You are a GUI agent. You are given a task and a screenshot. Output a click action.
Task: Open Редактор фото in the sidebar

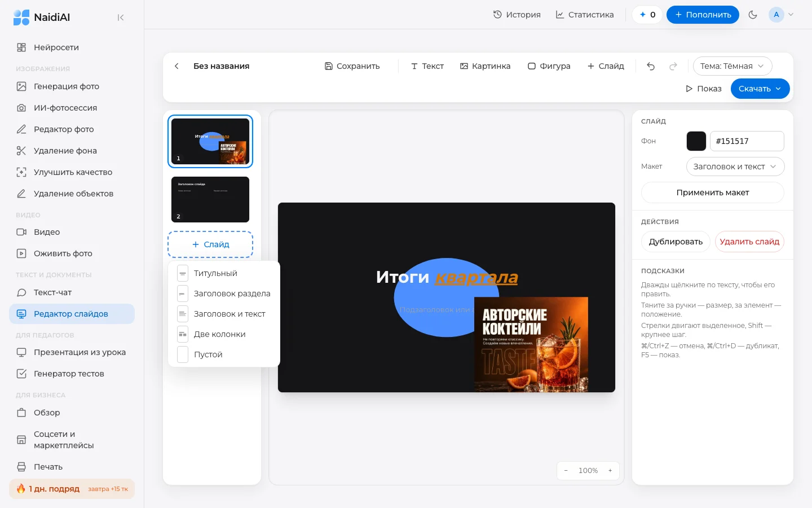[72, 129]
